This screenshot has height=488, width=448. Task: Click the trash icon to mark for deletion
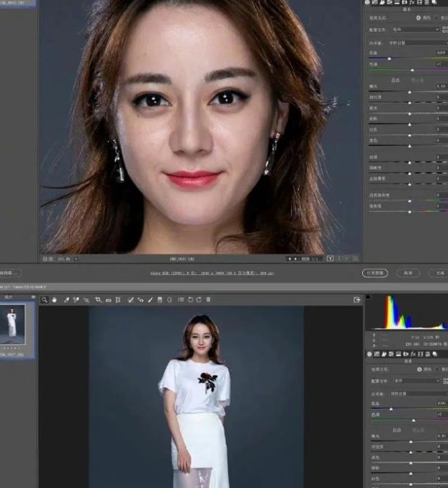(208, 300)
